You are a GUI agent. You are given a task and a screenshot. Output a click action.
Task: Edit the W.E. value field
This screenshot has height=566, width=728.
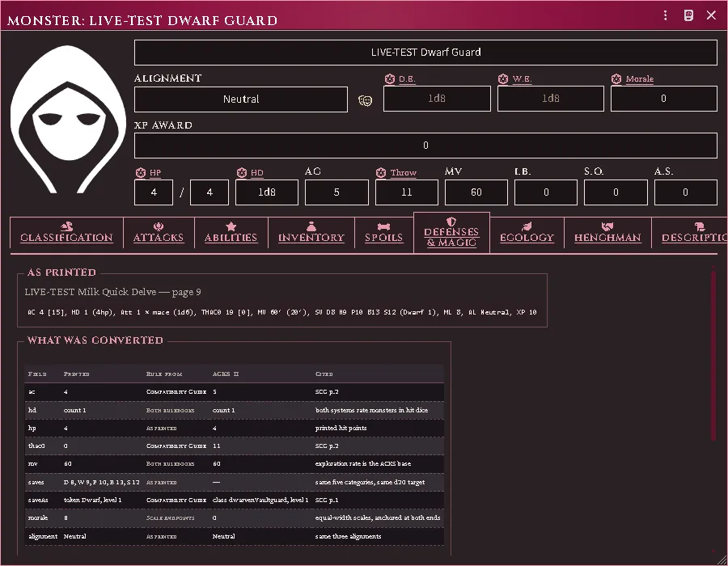point(551,99)
